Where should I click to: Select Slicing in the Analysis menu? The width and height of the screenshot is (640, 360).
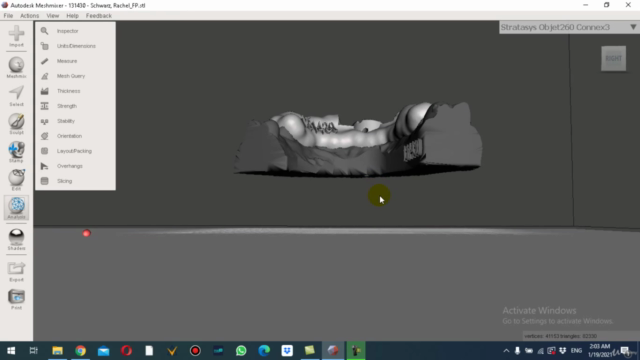(64, 181)
